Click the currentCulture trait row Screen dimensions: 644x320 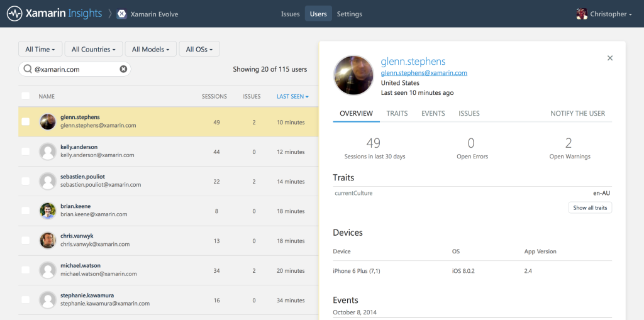coord(472,193)
